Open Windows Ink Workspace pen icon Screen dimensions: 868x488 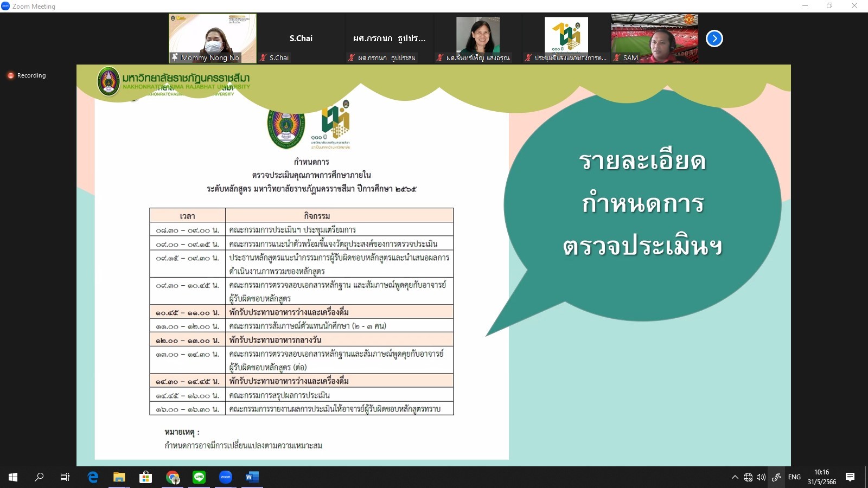776,477
